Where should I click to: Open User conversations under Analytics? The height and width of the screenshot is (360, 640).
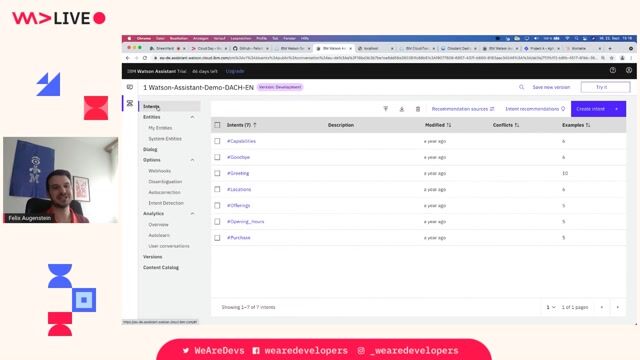(x=169, y=246)
